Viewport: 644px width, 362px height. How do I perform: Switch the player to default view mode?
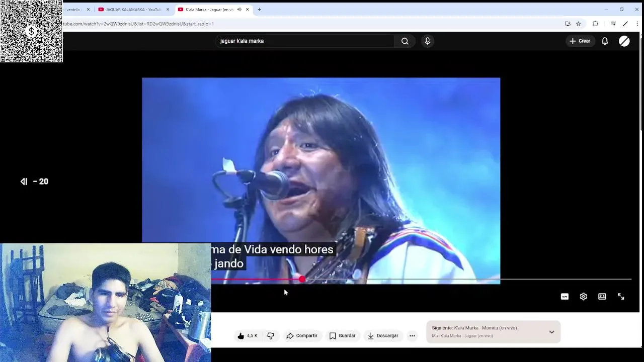(x=602, y=297)
